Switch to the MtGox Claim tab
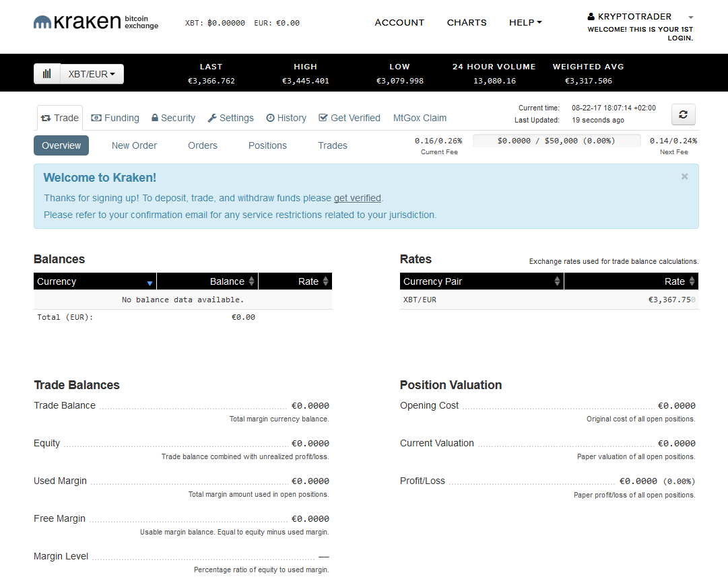Screen dimensions: 728x583 [x=420, y=118]
